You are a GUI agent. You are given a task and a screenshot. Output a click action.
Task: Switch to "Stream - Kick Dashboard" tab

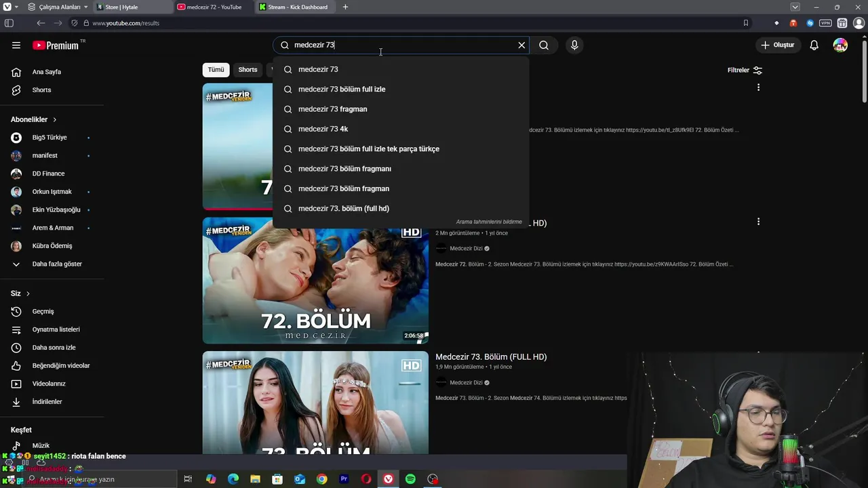pyautogui.click(x=295, y=7)
